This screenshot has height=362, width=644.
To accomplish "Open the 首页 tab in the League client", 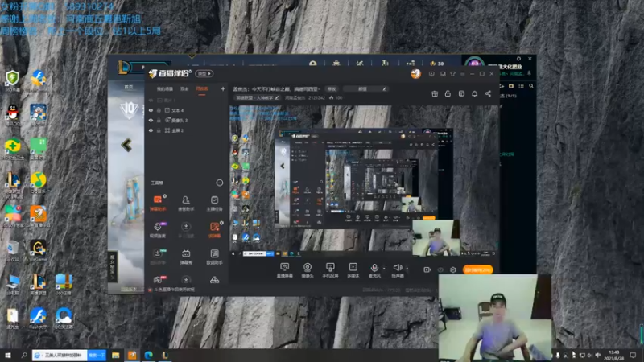I will point(129,87).
